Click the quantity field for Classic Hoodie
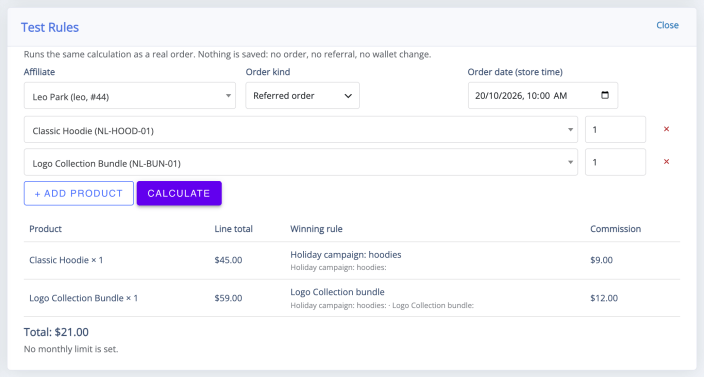704x377 pixels. (615, 130)
